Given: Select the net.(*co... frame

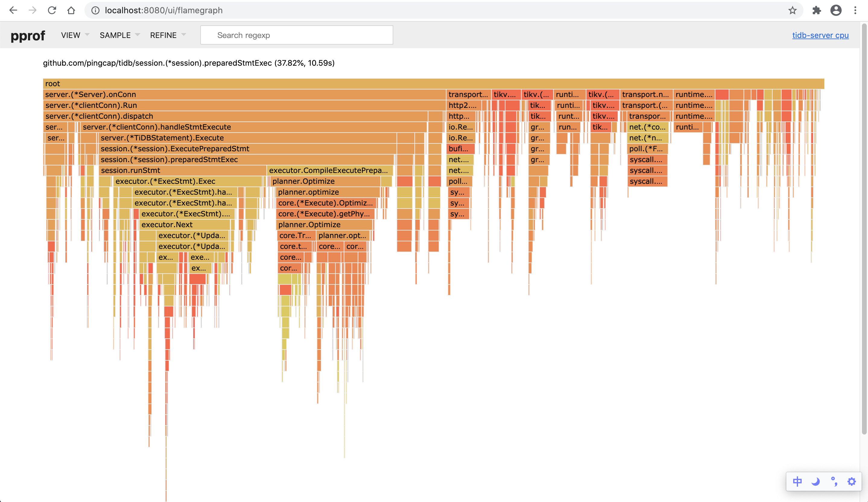Looking at the screenshot, I should point(648,127).
